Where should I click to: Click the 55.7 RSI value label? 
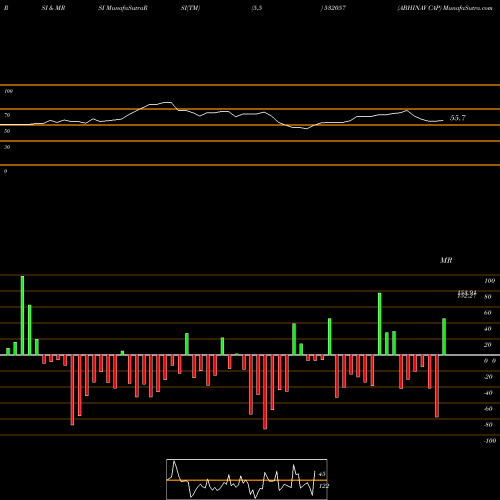coord(458,118)
